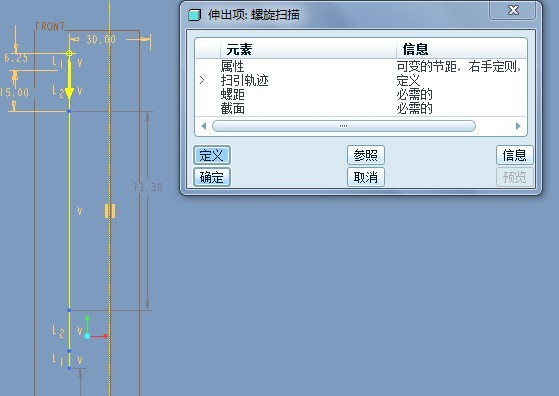Select the 15.00 dimension value
The image size is (559, 396).
[x=14, y=93]
